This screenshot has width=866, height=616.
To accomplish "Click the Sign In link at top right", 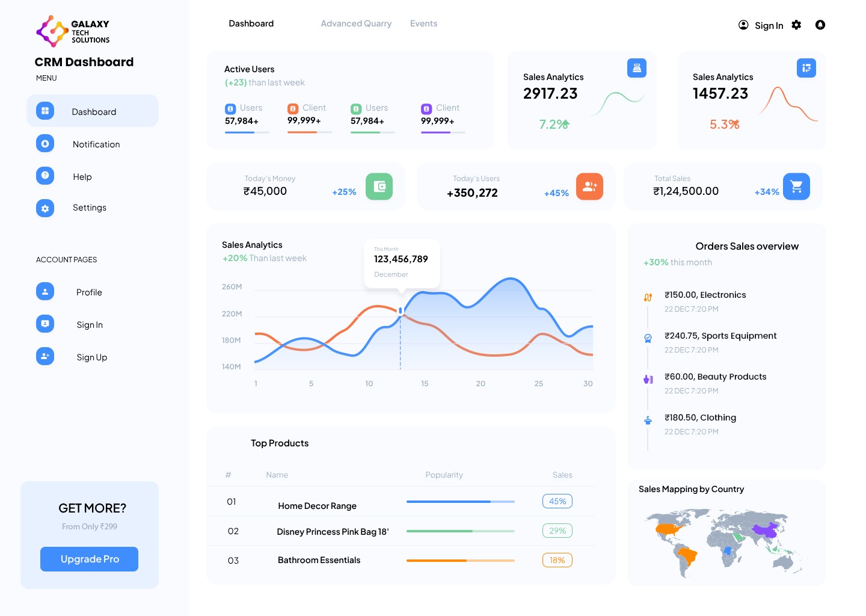I will pyautogui.click(x=768, y=25).
